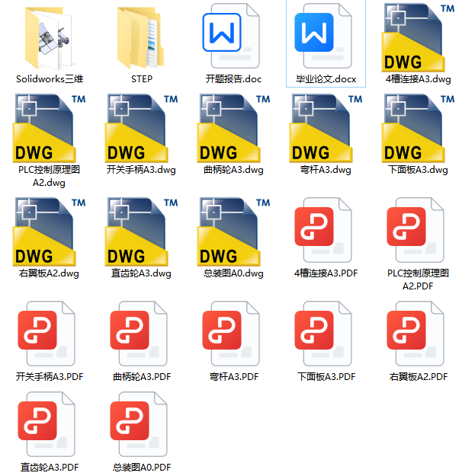The width and height of the screenshot is (462, 476).
Task: Select the 弯杆A3.PDF file icon
Action: click(x=231, y=334)
